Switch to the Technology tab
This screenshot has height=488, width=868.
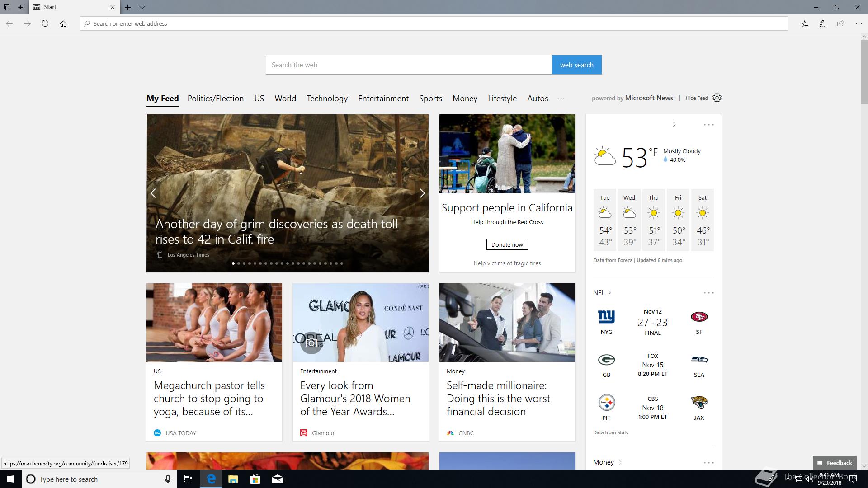tap(327, 99)
